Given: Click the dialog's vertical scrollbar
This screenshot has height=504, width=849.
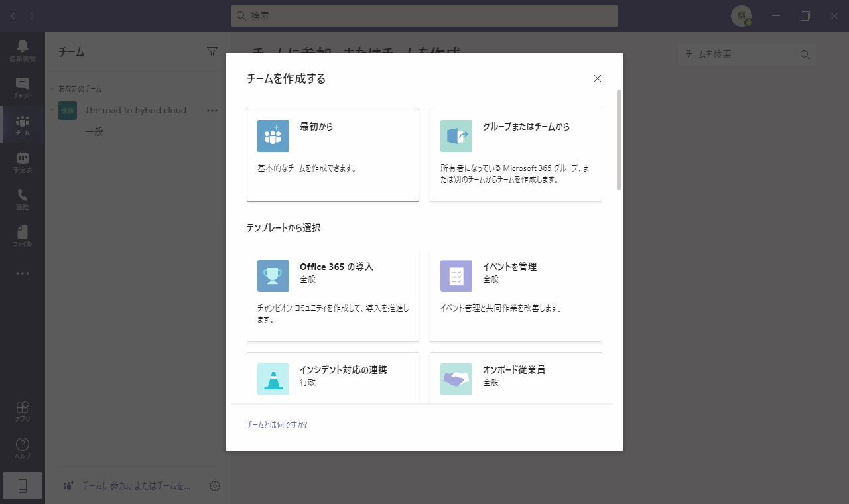Looking at the screenshot, I should tap(619, 140).
